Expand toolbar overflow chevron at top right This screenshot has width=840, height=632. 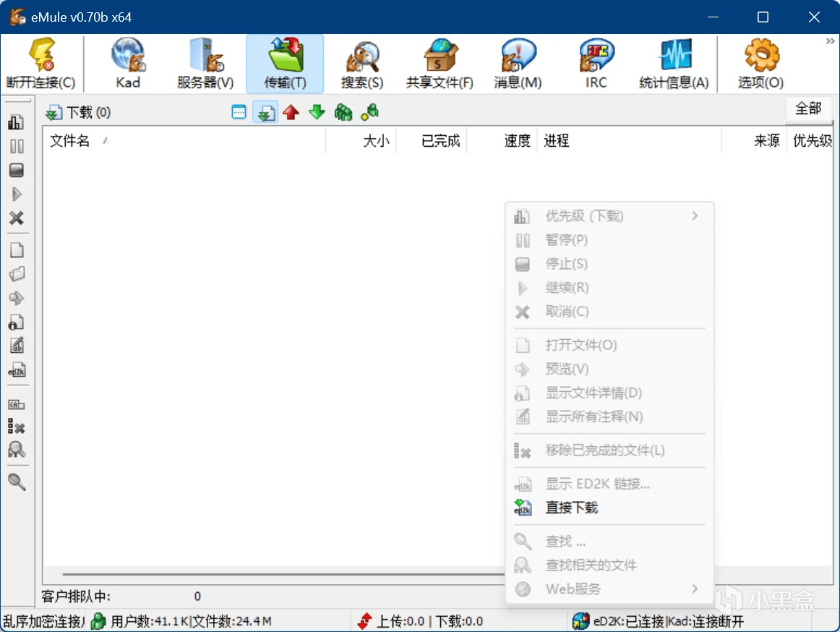[831, 41]
